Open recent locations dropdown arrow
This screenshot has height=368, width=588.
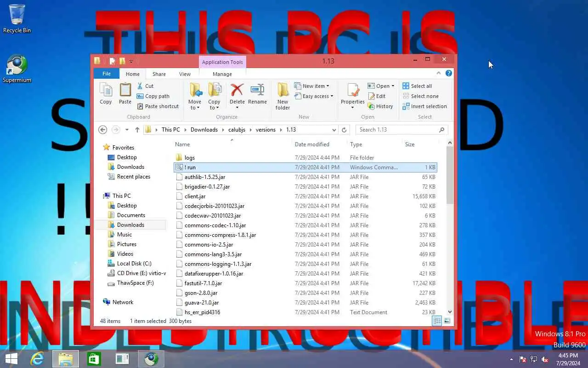tap(127, 130)
